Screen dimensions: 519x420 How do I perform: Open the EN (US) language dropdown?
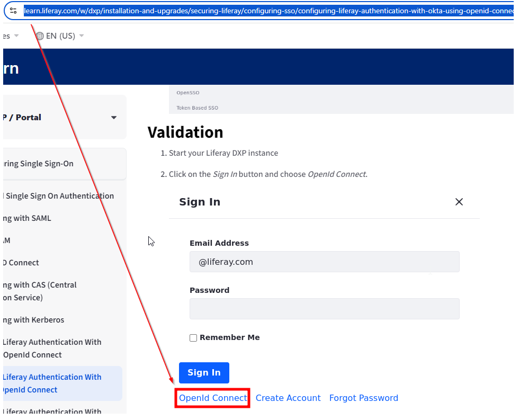(60, 35)
